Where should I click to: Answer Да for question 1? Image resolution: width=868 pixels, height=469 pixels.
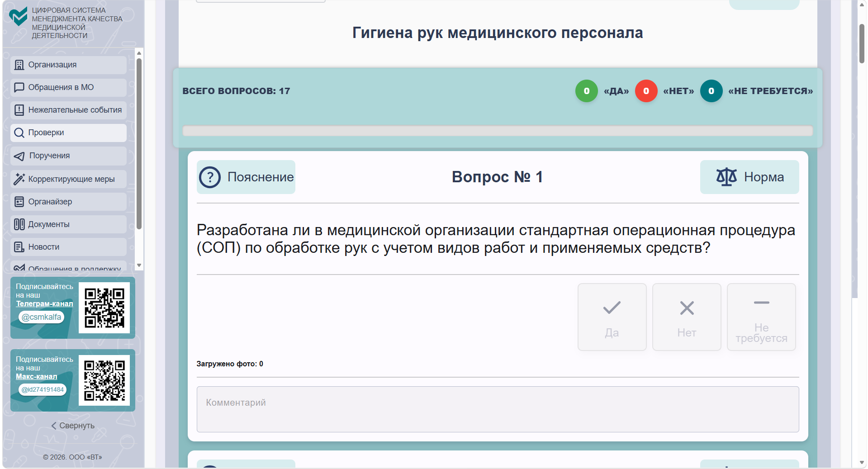[x=612, y=317]
